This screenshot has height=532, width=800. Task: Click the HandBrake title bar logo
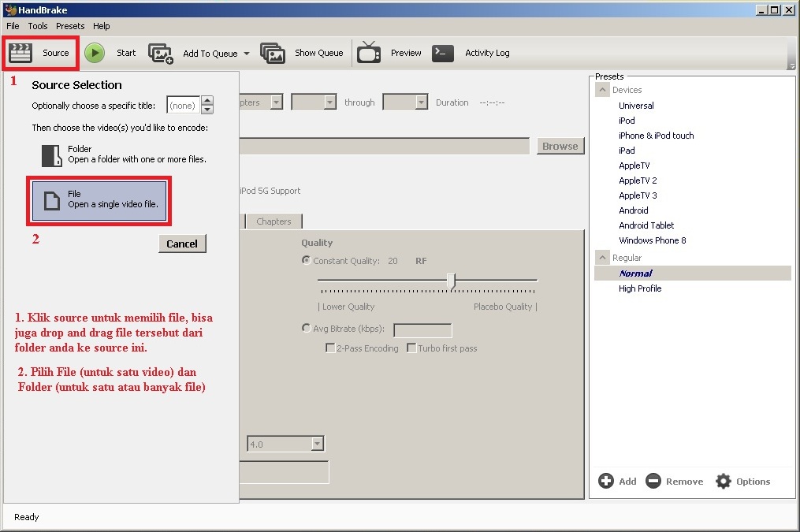point(10,9)
